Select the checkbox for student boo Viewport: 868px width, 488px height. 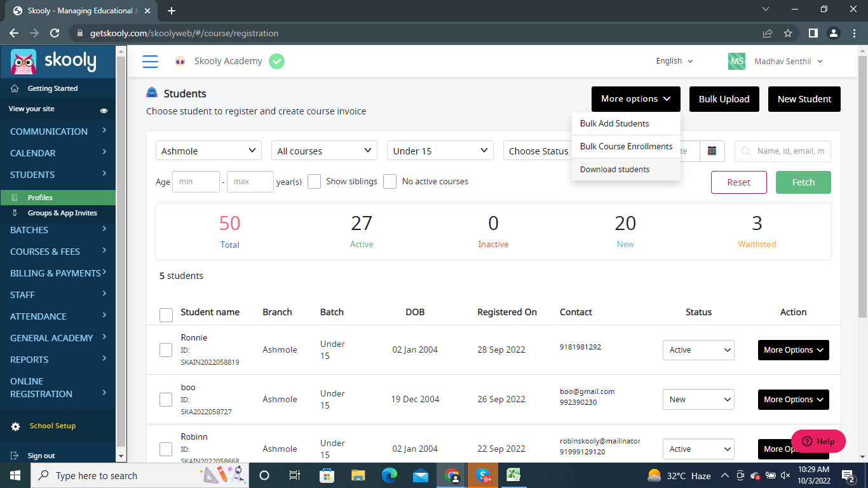click(x=166, y=400)
